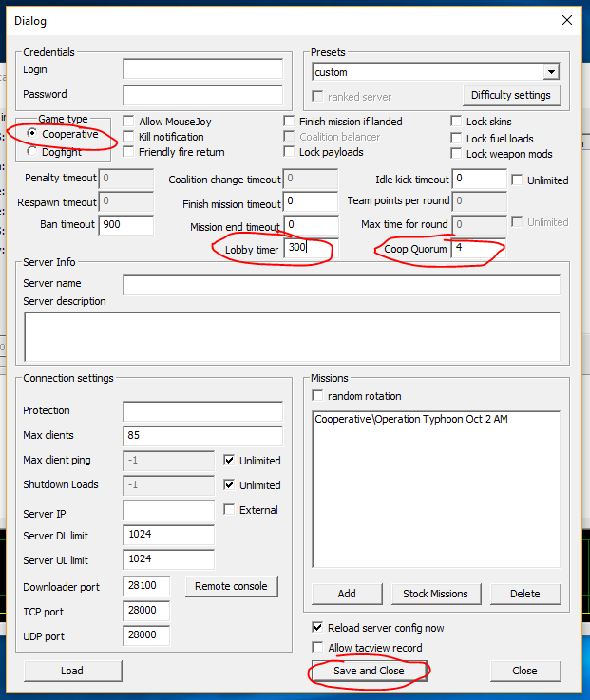This screenshot has width=590, height=700.
Task: Click the Save and Close button
Action: (369, 671)
